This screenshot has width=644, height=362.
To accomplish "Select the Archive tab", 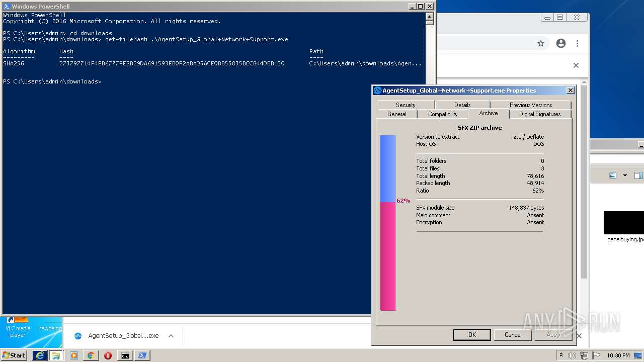I will (x=489, y=113).
